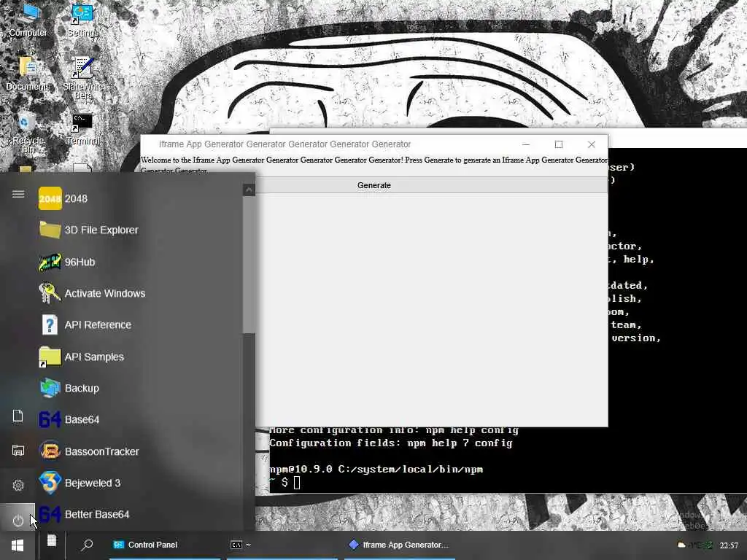Click the terminal command prompt line
747x560 pixels.
tap(285, 483)
